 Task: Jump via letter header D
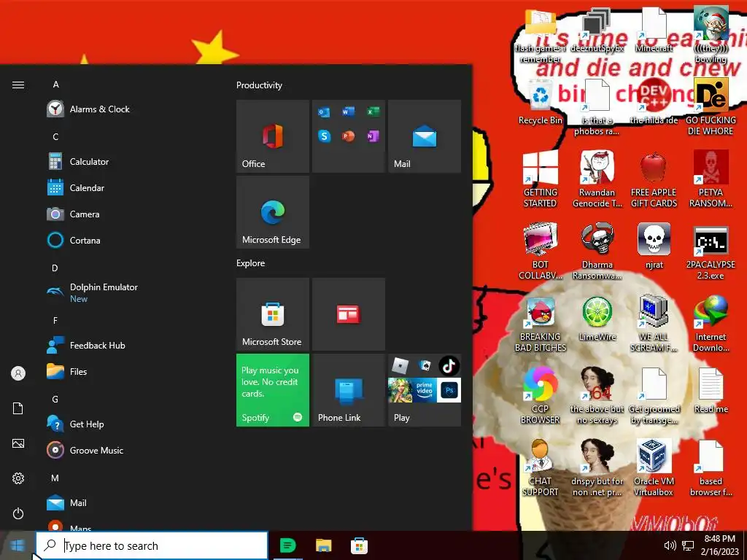pos(55,268)
